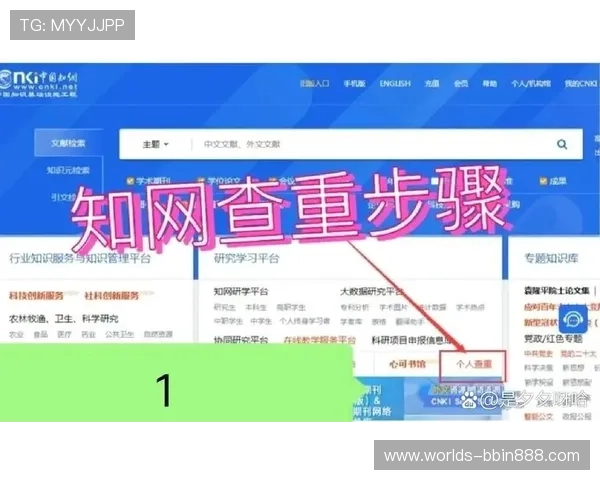Click the 学术图片 link under 大数据研究平台
600x480 pixels.
point(393,307)
